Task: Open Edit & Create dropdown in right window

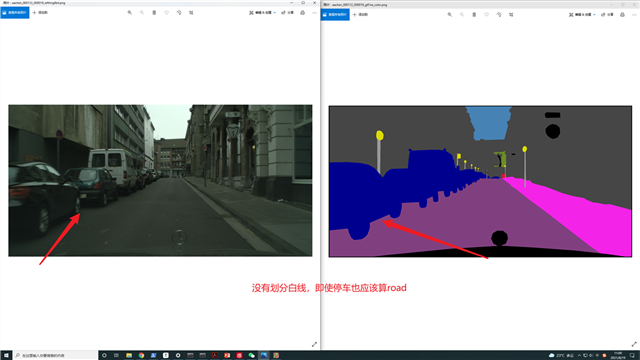Action: 582,14
